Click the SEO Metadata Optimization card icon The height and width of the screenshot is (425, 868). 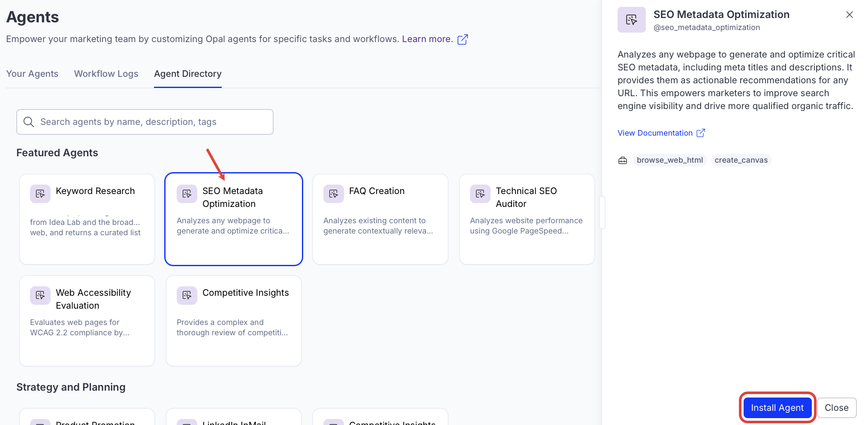point(187,194)
